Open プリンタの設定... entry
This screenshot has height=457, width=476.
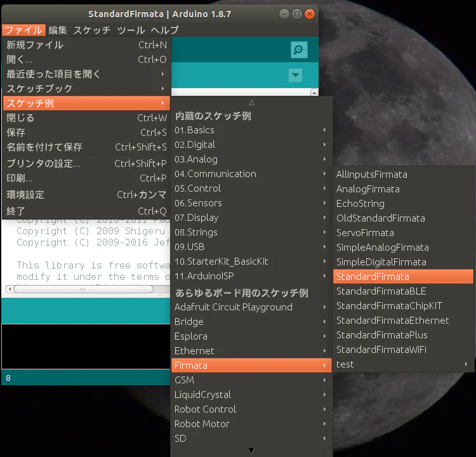[x=86, y=164]
